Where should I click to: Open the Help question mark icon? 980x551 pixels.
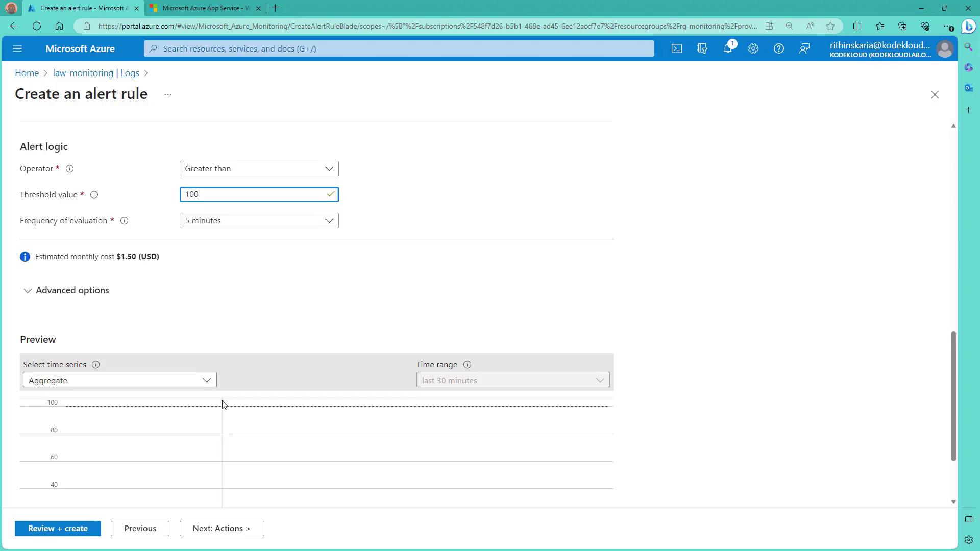(779, 48)
